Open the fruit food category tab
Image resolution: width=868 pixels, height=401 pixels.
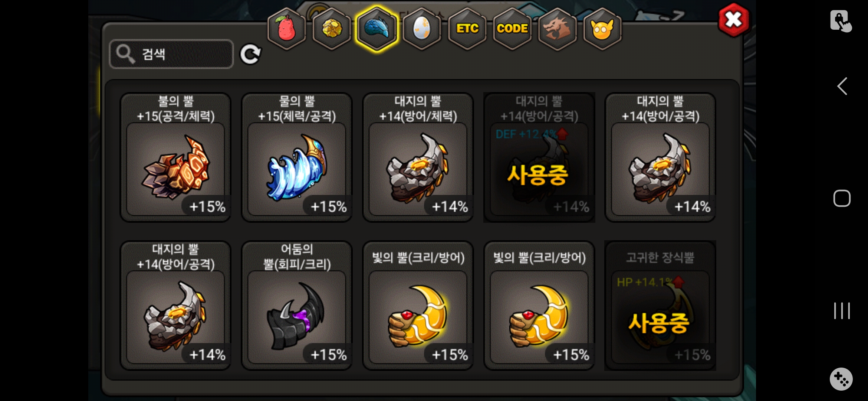[x=286, y=29]
